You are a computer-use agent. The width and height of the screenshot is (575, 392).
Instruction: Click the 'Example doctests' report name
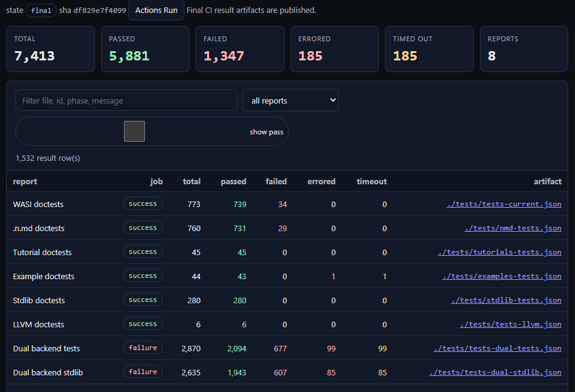point(44,277)
